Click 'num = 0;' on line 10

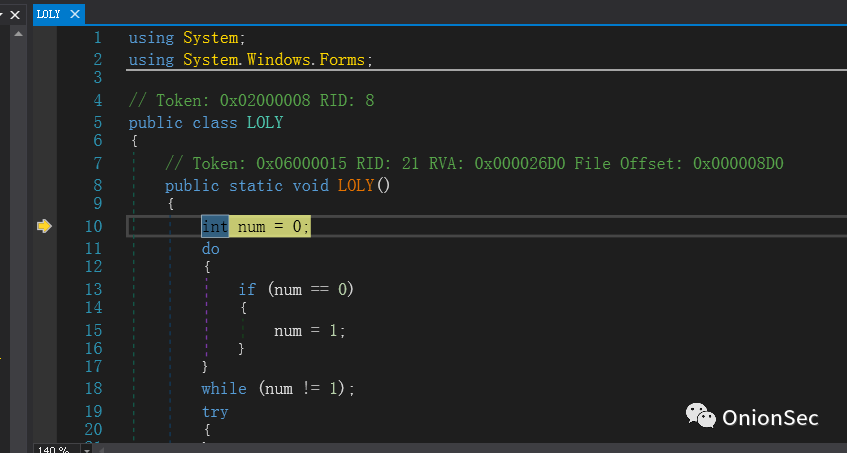(273, 226)
